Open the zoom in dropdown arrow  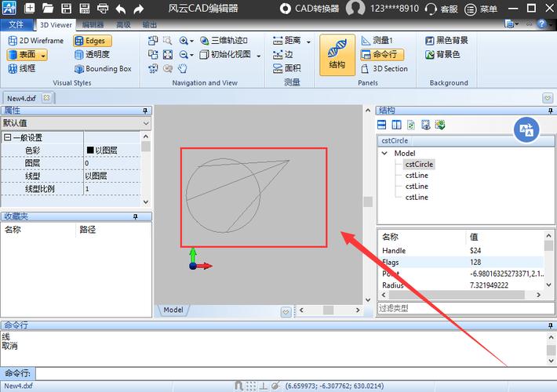pyautogui.click(x=192, y=42)
